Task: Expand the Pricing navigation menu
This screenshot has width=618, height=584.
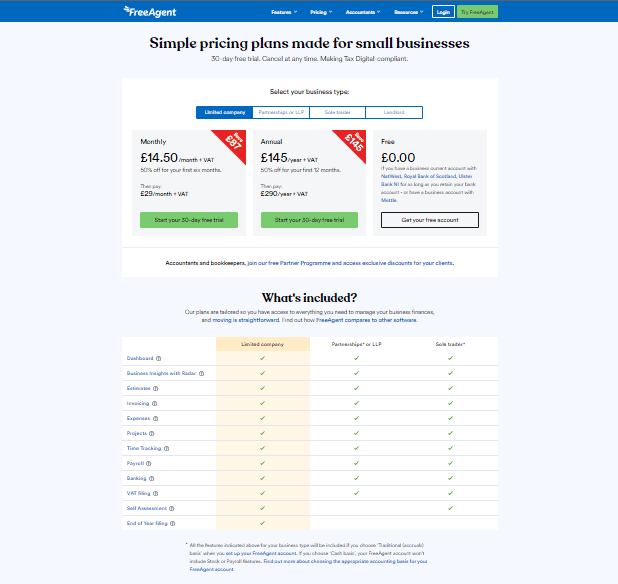Action: tap(321, 12)
